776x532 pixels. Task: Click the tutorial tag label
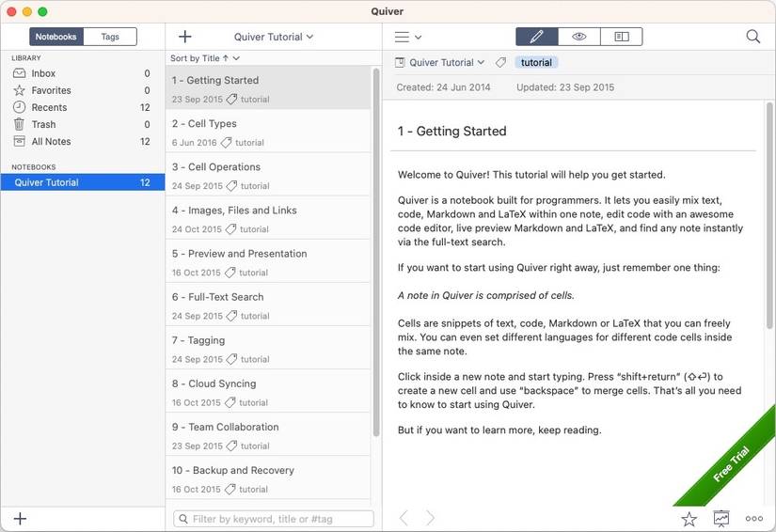[x=536, y=62]
